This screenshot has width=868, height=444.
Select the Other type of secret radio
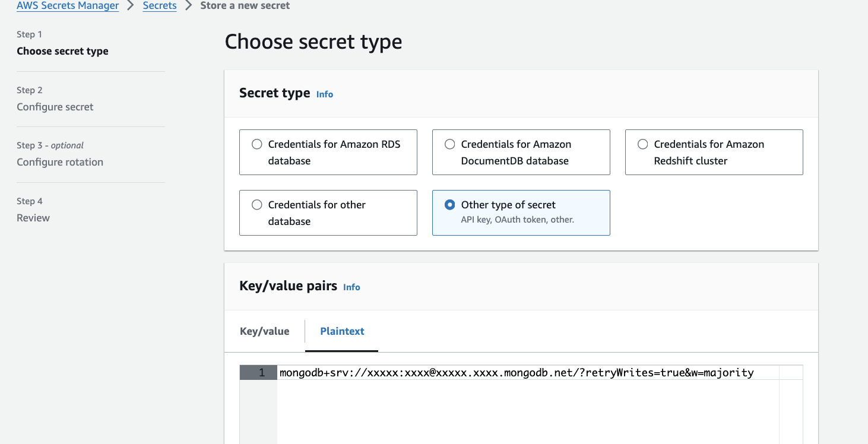(x=450, y=205)
